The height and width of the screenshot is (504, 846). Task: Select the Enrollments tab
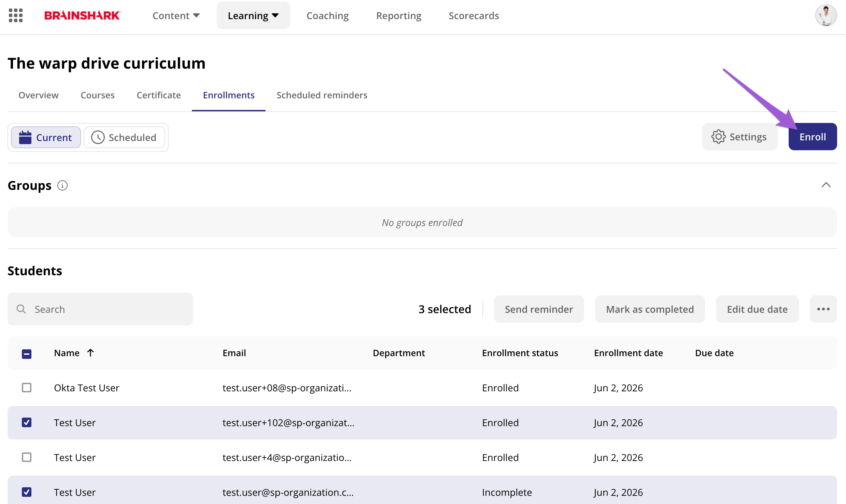click(229, 95)
